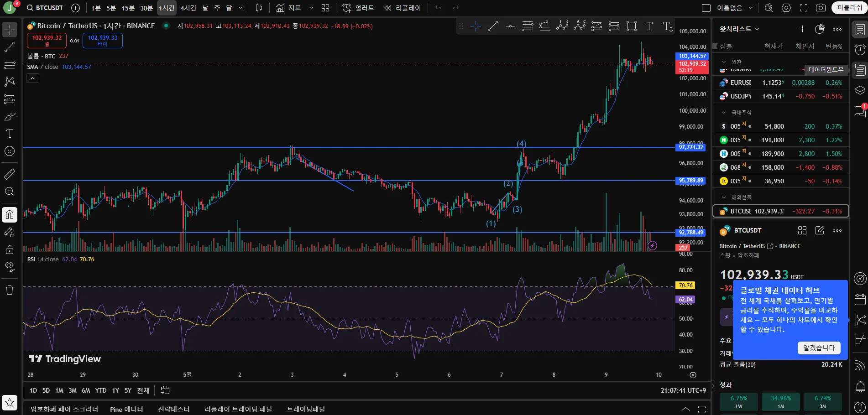Toggle bottom panel maximize icon
The width and height of the screenshot is (868, 415).
tap(702, 409)
